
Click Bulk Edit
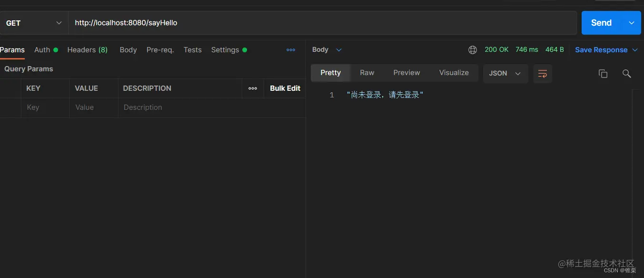[x=285, y=88]
